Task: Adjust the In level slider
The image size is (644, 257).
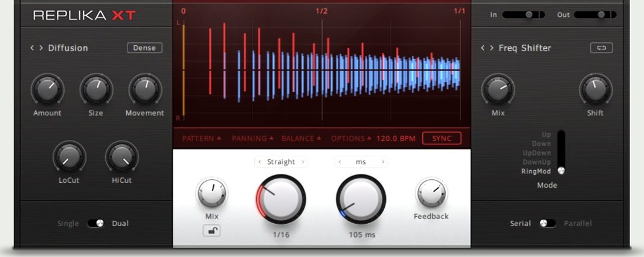Action: pyautogui.click(x=524, y=14)
